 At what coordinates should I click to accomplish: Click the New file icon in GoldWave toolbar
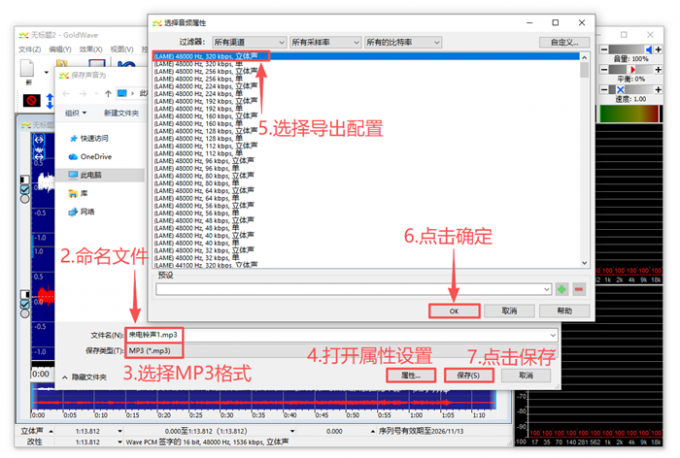(x=27, y=69)
